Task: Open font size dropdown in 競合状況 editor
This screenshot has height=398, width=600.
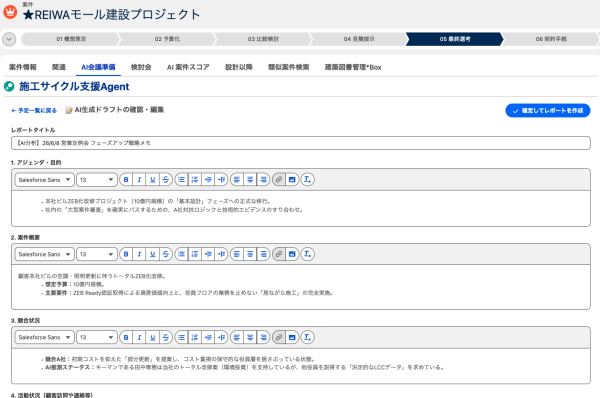Action: pos(96,338)
